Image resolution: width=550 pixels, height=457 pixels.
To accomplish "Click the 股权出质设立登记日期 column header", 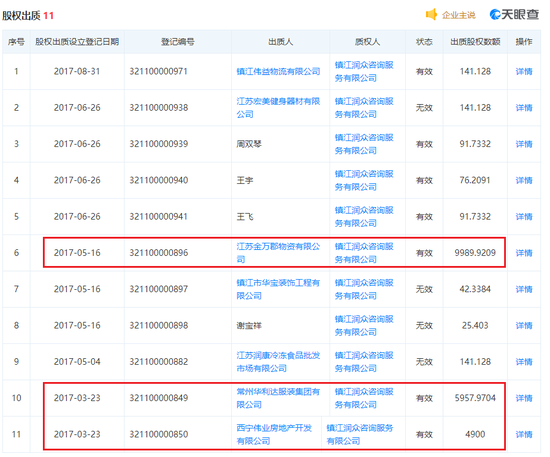I will click(77, 42).
